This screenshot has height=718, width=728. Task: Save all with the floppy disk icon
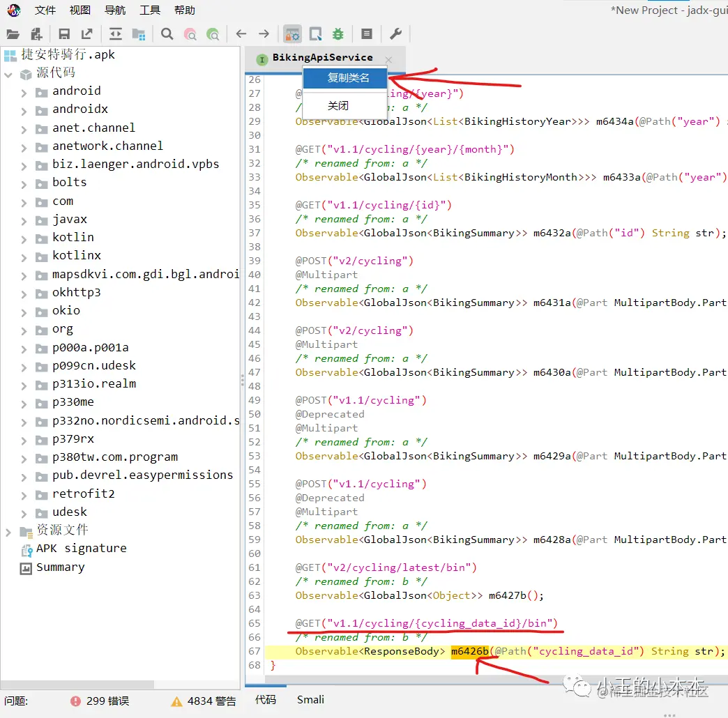pos(64,34)
